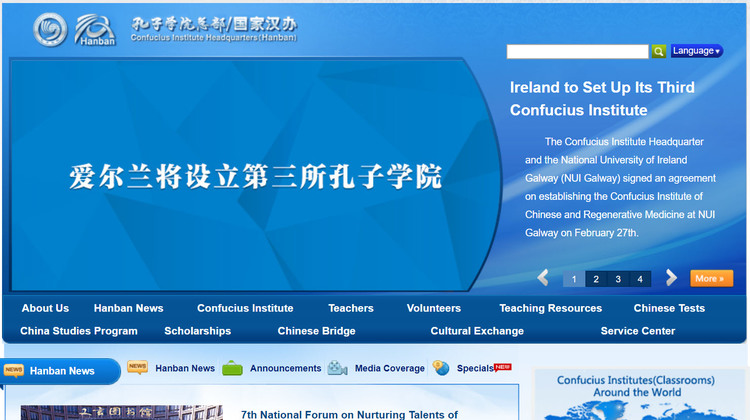Select slide number 2
The image size is (750, 420).
pos(596,279)
